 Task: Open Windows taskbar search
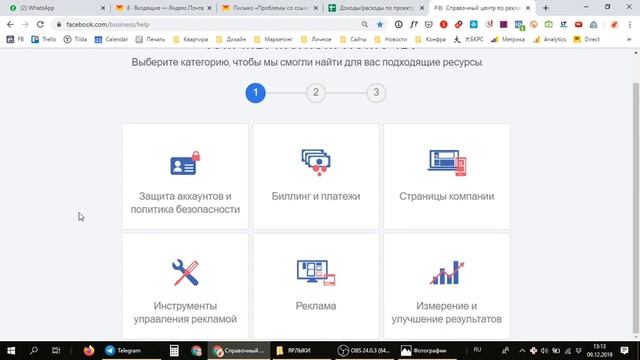coord(34,351)
